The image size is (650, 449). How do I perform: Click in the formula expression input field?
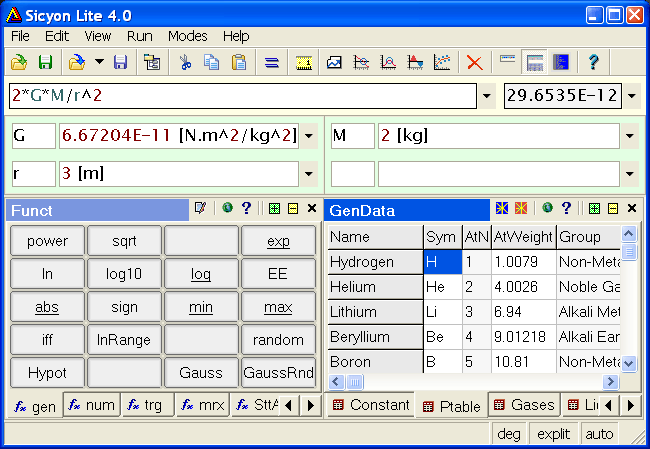(x=243, y=96)
